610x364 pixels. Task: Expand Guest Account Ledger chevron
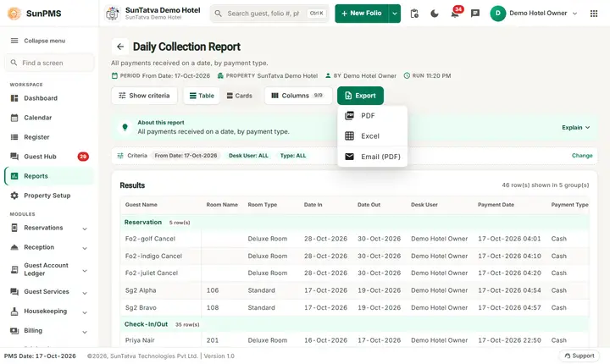(x=85, y=270)
